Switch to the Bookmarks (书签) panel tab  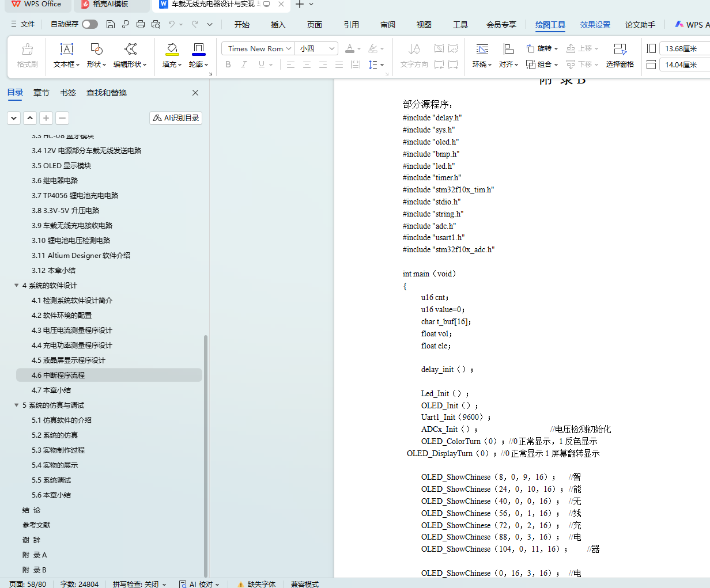68,93
